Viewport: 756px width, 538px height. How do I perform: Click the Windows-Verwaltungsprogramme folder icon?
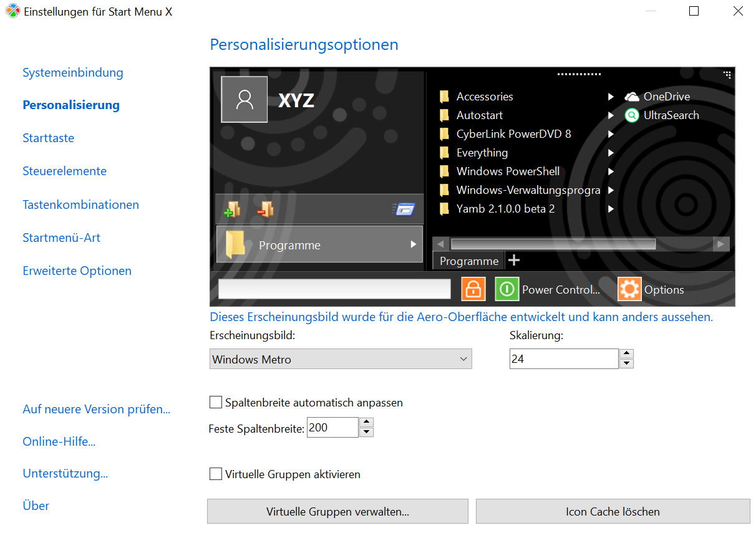444,190
